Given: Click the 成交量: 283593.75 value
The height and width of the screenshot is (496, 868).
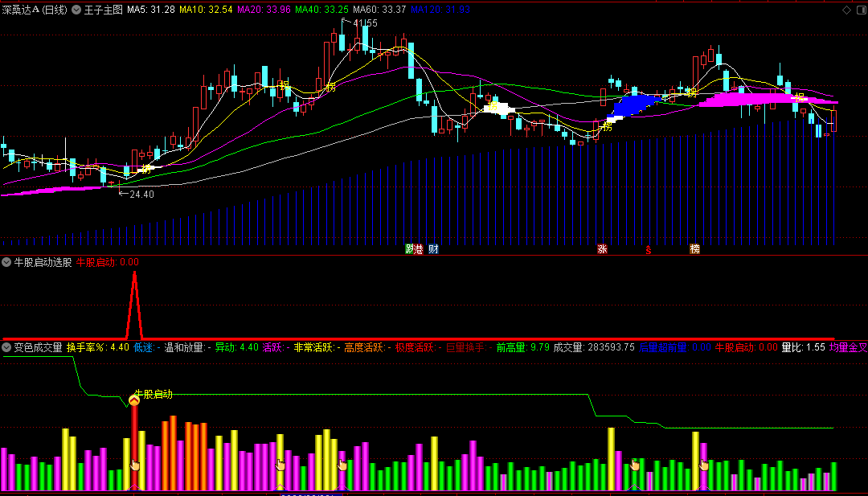Looking at the screenshot, I should click(594, 347).
